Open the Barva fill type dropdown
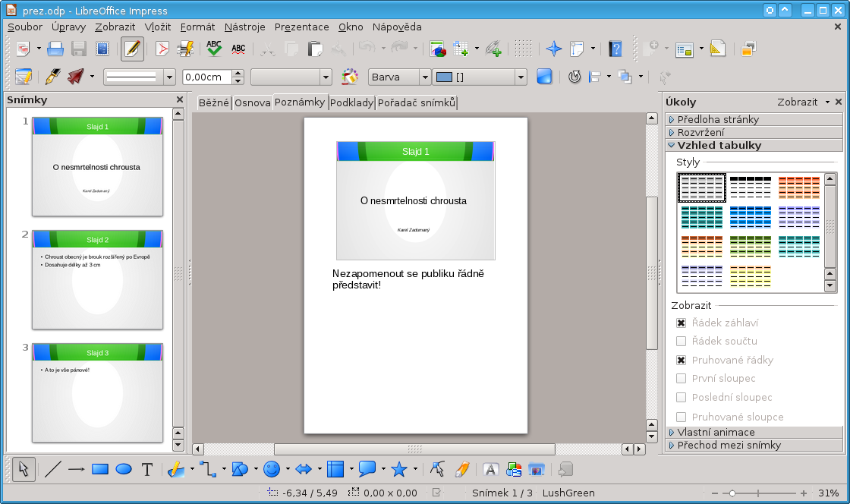 click(424, 77)
